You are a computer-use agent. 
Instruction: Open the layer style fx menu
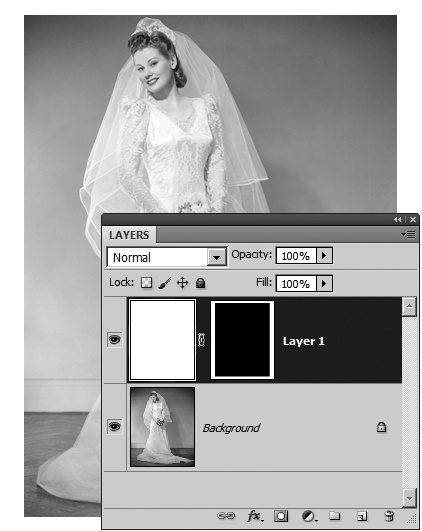pos(255,516)
